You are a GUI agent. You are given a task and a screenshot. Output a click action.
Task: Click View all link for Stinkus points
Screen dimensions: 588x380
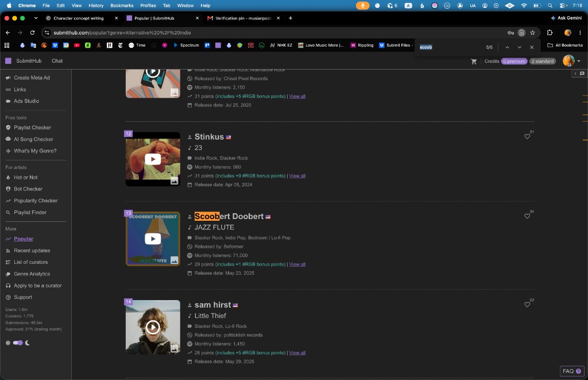(x=297, y=176)
